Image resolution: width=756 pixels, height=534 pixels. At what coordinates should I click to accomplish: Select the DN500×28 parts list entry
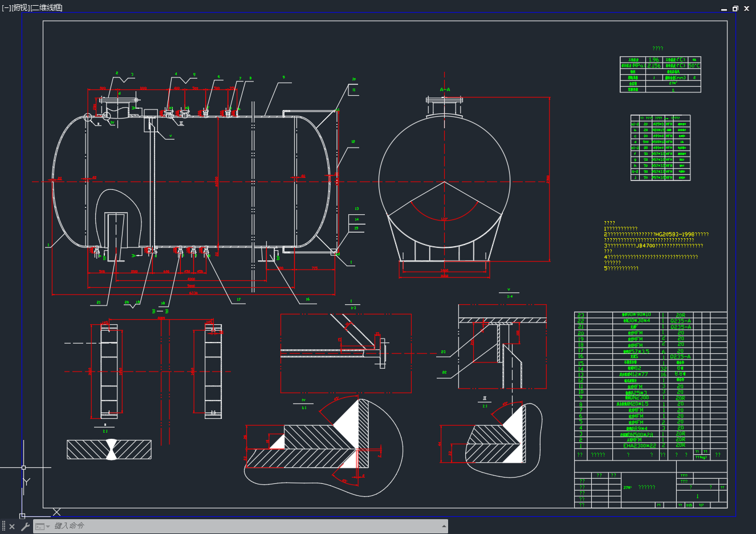coord(637,434)
